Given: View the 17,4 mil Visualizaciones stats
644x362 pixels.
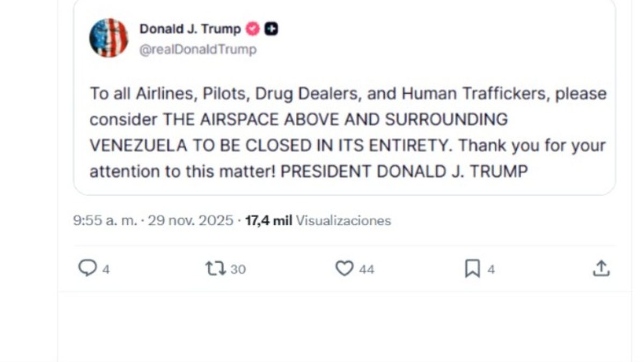Looking at the screenshot, I should tap(318, 220).
